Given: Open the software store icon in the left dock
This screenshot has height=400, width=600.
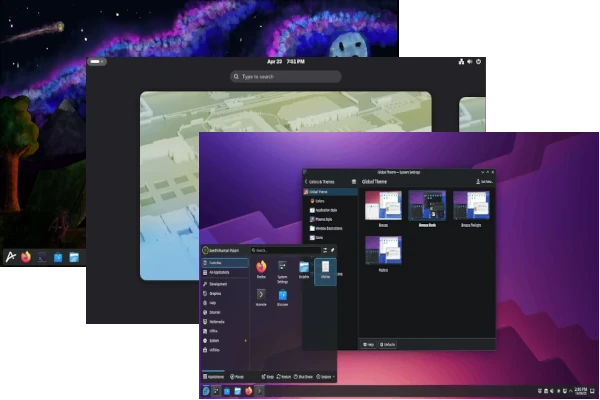Looking at the screenshot, I should pos(58,257).
